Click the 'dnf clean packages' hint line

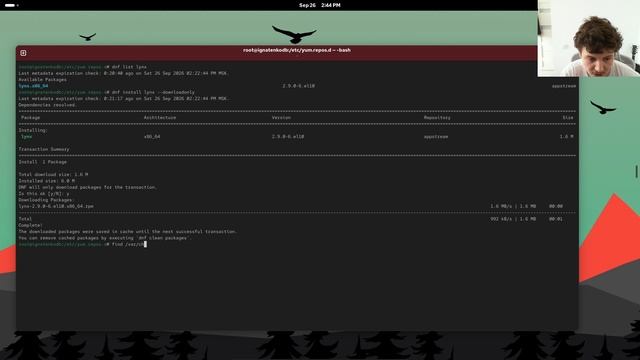pos(104,238)
